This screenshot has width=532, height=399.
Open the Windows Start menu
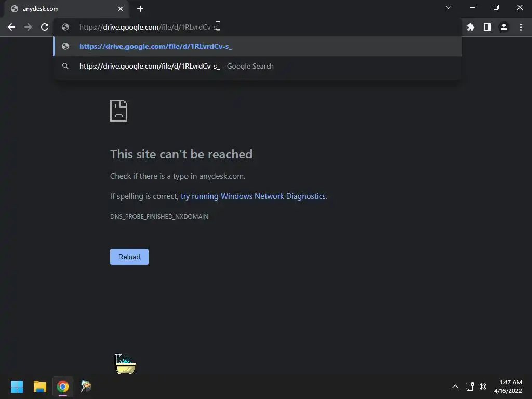[17, 387]
